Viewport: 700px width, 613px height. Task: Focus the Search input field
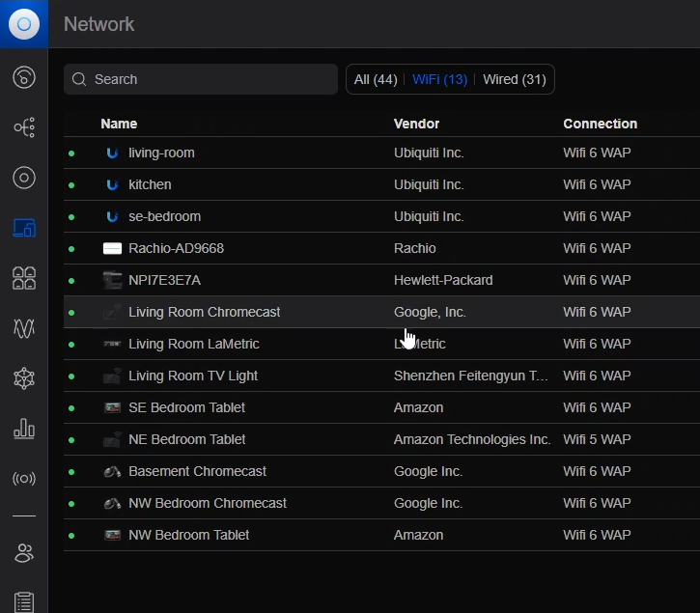pyautogui.click(x=201, y=79)
